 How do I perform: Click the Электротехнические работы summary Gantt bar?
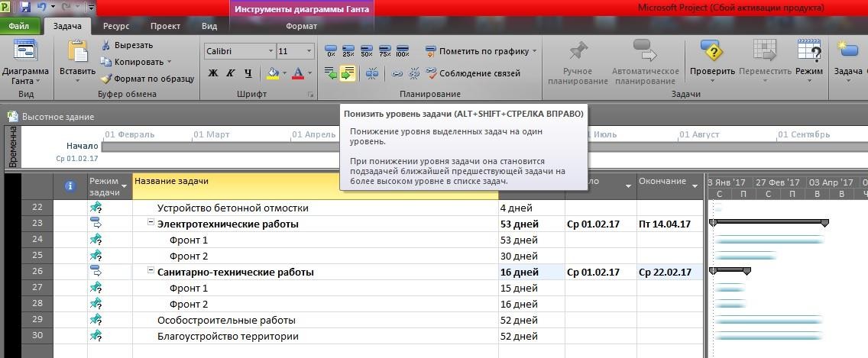coord(769,222)
